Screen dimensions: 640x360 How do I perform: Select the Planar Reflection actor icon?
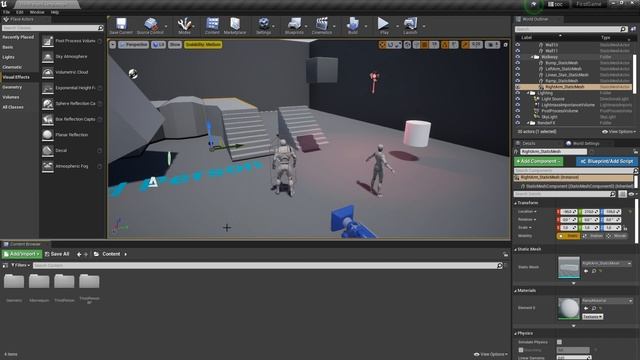click(48, 135)
